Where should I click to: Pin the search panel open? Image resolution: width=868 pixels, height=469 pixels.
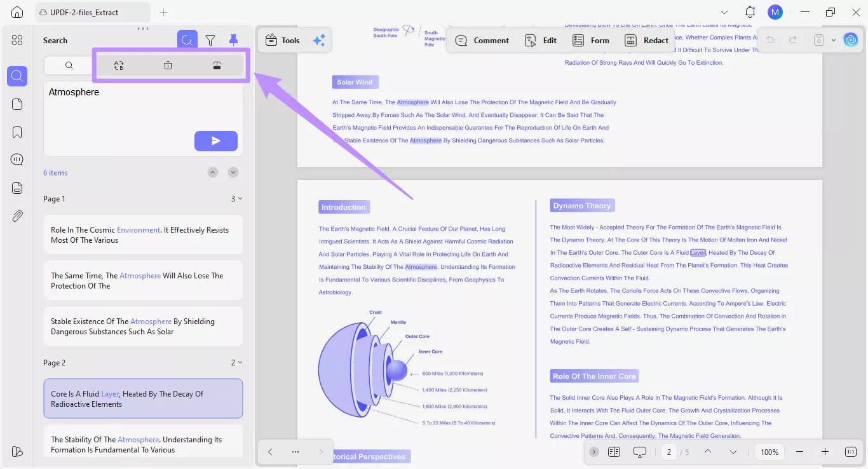pos(233,39)
